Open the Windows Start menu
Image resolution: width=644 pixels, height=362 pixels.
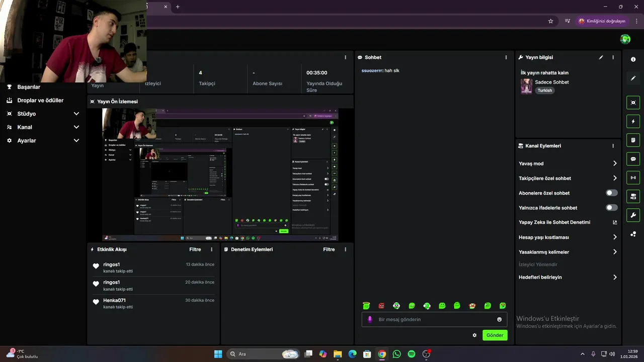218,354
